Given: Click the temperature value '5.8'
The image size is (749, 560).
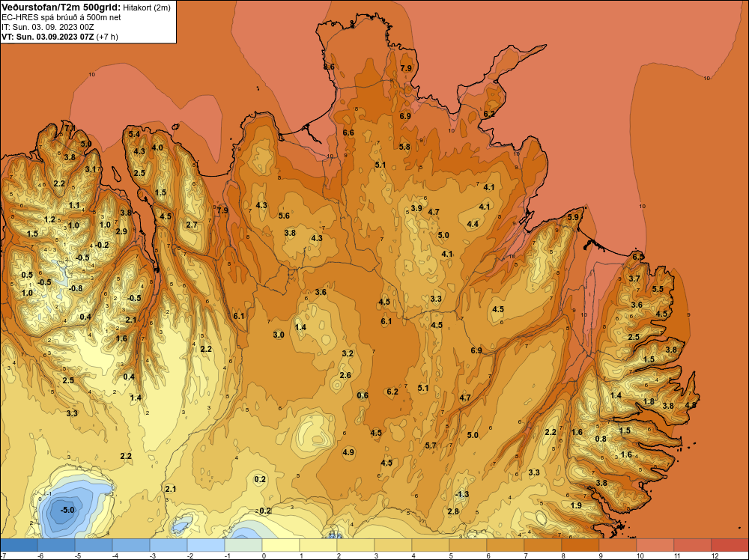Looking at the screenshot, I should coord(404,147).
